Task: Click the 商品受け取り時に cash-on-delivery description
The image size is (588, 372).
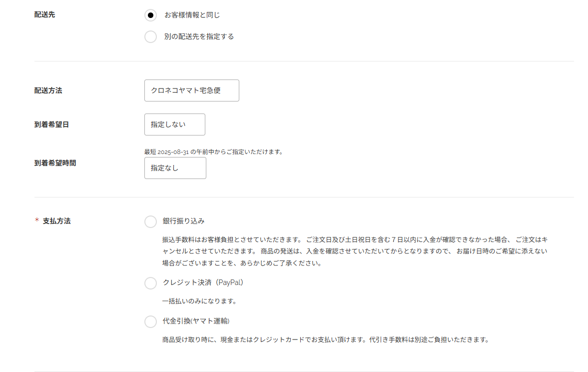Action: (x=325, y=340)
